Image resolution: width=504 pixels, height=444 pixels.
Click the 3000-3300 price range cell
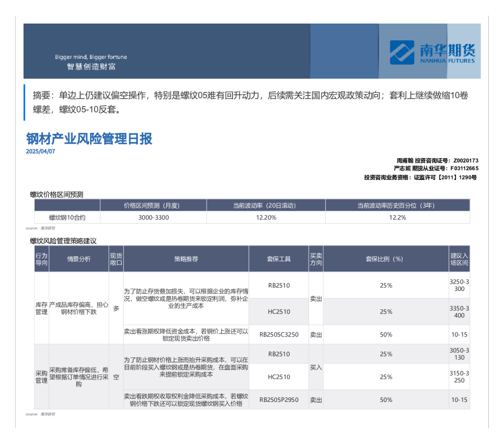[153, 218]
